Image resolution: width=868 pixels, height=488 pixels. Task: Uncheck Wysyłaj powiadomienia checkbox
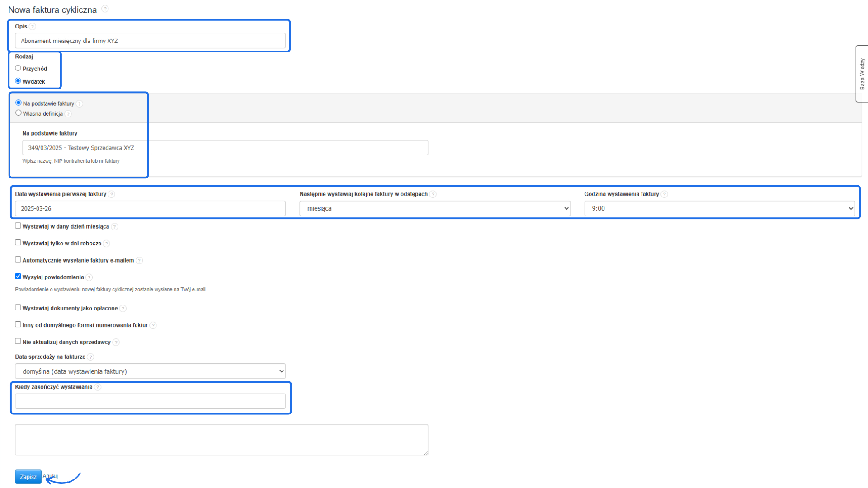(18, 277)
